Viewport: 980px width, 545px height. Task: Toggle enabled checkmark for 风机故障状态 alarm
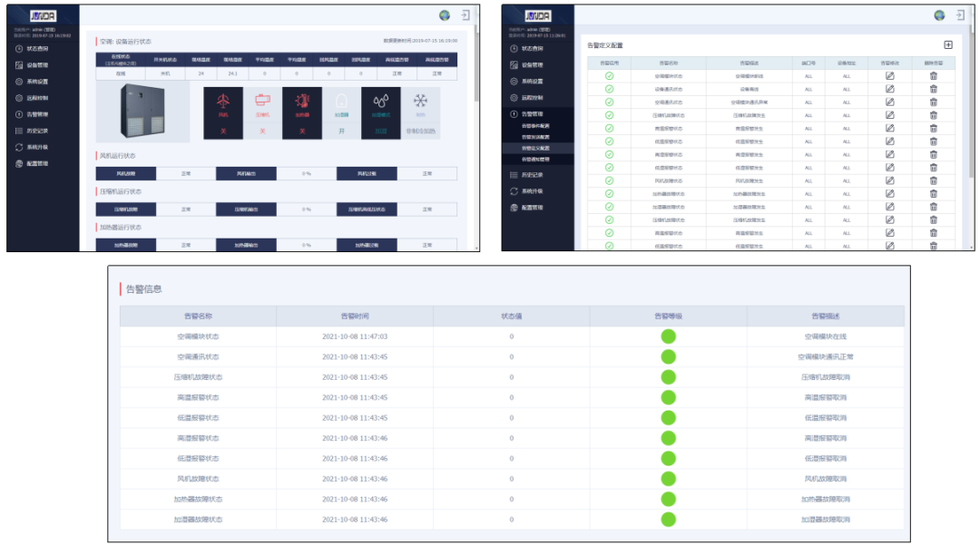click(x=609, y=180)
